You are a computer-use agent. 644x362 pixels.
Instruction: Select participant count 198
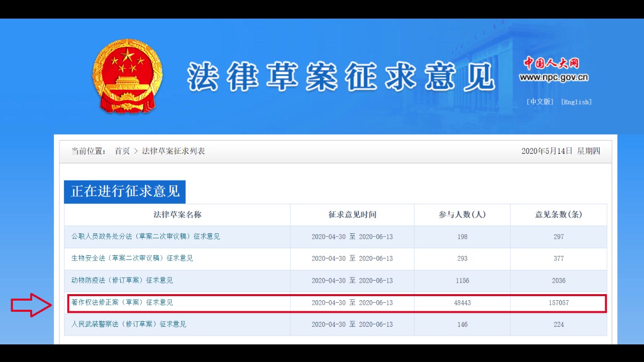[462, 236]
